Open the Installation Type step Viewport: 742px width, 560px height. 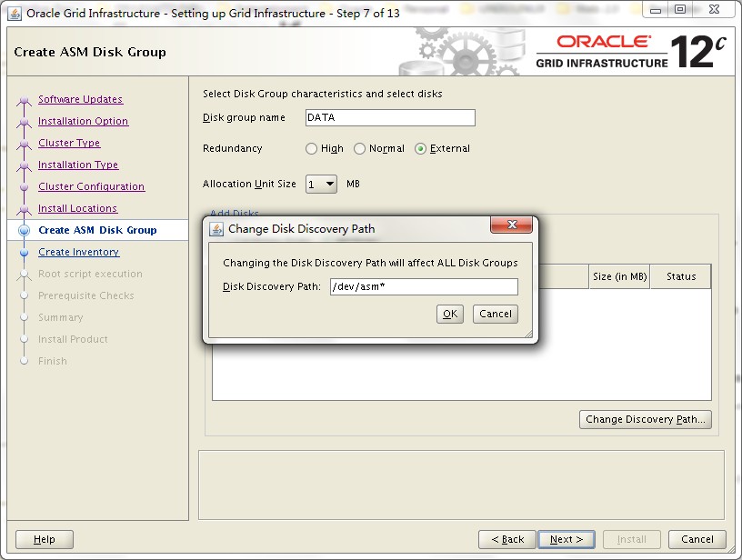point(78,165)
